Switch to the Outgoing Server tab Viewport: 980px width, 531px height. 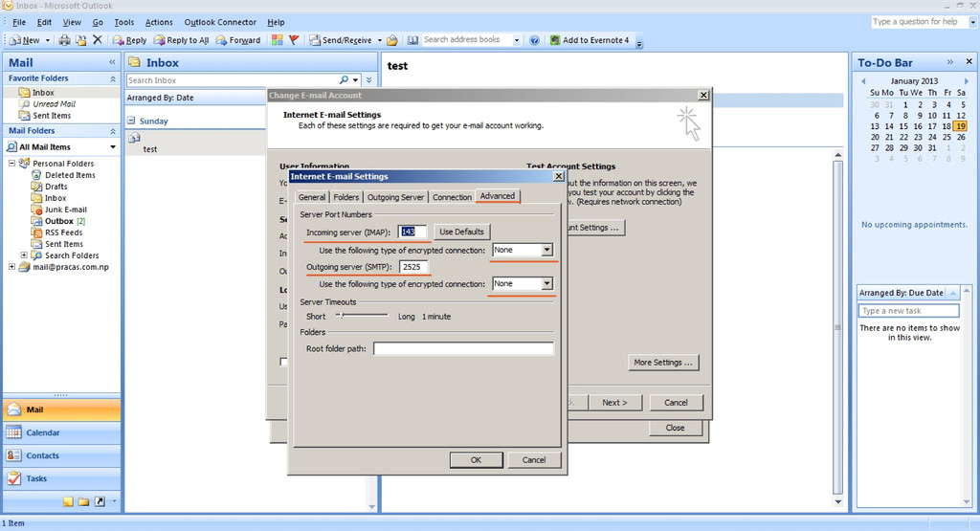click(x=395, y=197)
